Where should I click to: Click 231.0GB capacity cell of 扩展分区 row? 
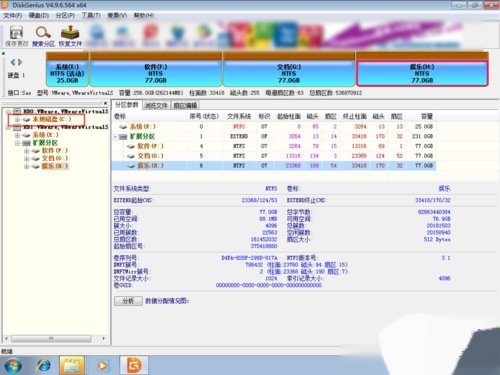[422, 136]
